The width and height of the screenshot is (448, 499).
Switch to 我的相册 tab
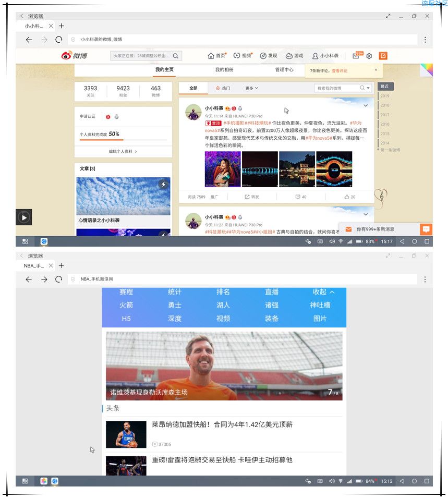(x=224, y=70)
